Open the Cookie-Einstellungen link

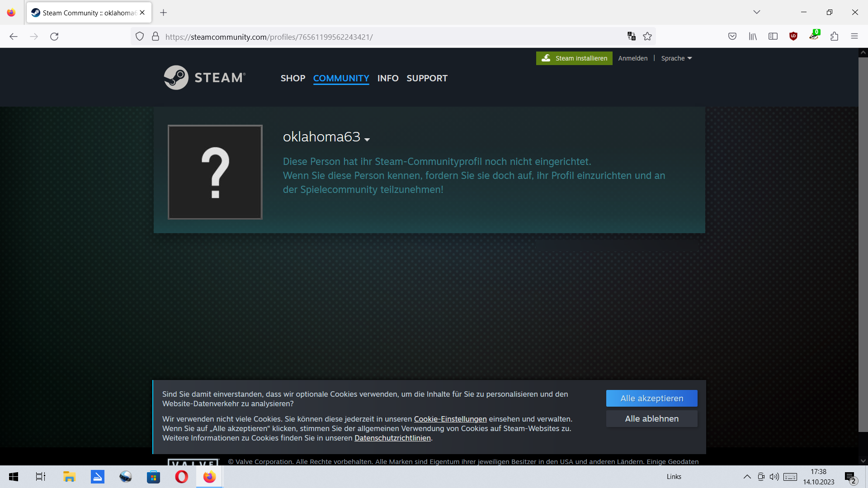pyautogui.click(x=450, y=419)
